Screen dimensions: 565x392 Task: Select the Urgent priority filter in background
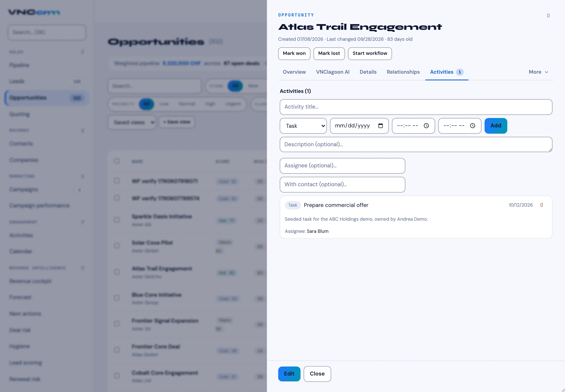pos(233,104)
